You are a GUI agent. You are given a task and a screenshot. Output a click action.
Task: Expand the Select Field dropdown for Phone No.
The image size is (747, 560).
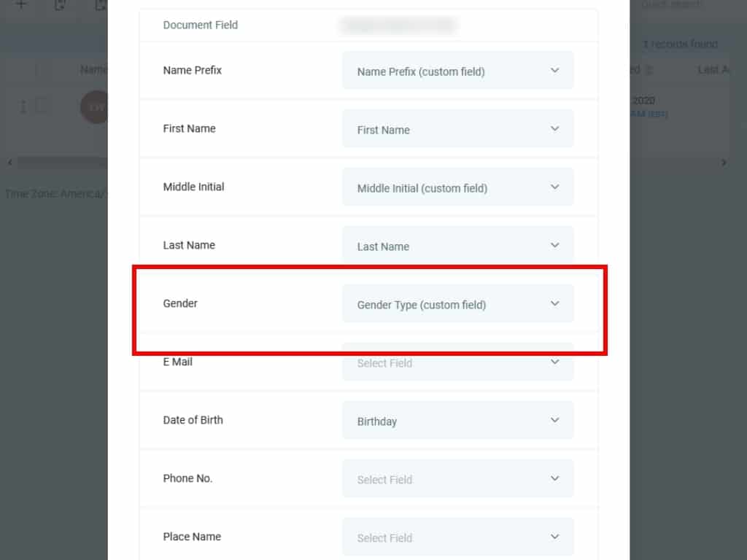(457, 479)
